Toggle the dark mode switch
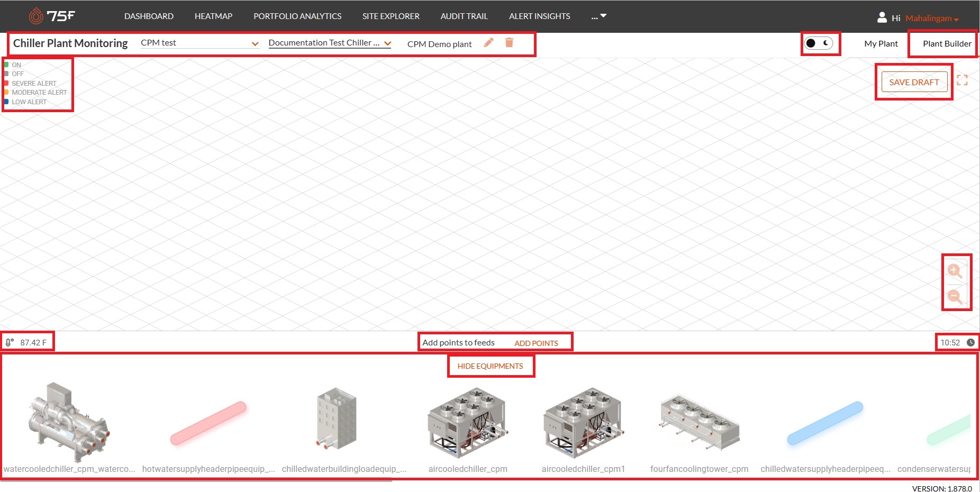The height and width of the screenshot is (492, 980). (x=819, y=44)
